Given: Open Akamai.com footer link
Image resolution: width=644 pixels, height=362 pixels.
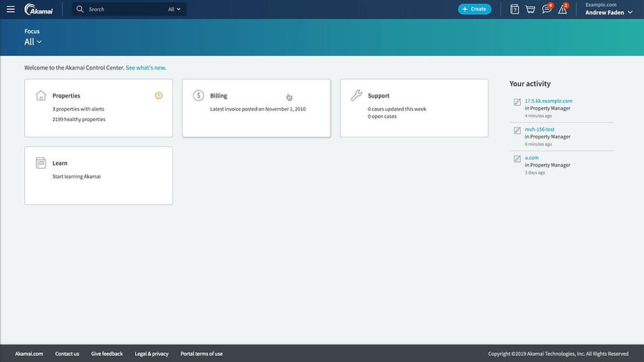Looking at the screenshot, I should pos(29,354).
